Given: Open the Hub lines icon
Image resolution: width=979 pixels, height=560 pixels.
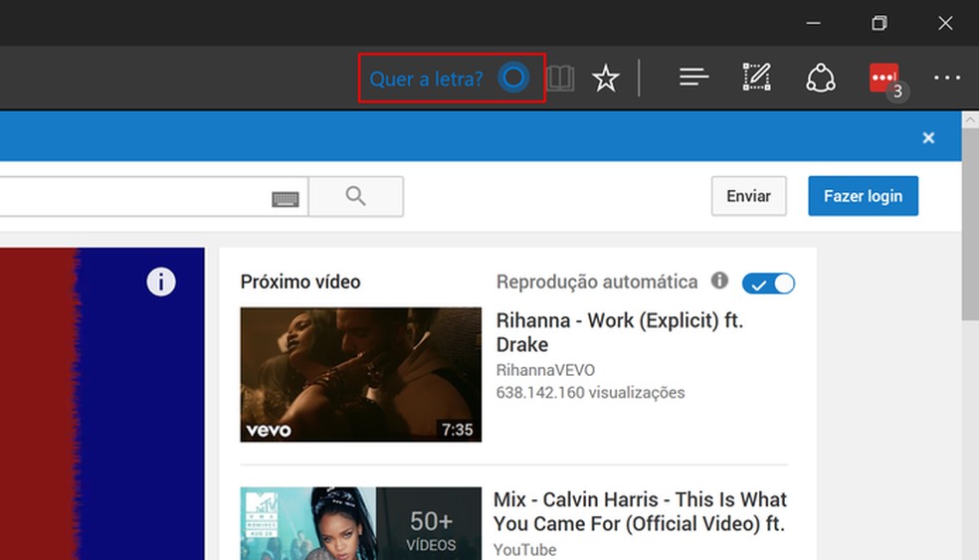Looking at the screenshot, I should 693,78.
